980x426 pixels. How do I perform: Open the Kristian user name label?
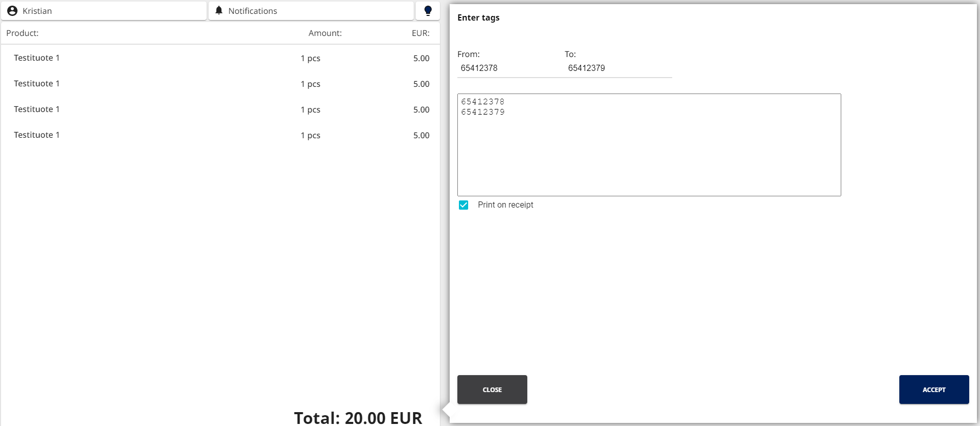click(x=37, y=11)
